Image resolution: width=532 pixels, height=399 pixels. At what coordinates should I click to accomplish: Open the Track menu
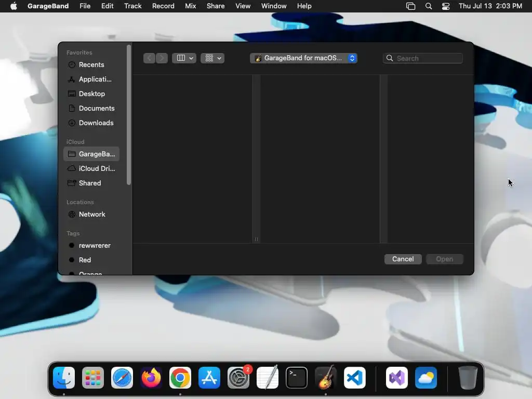[x=132, y=6]
